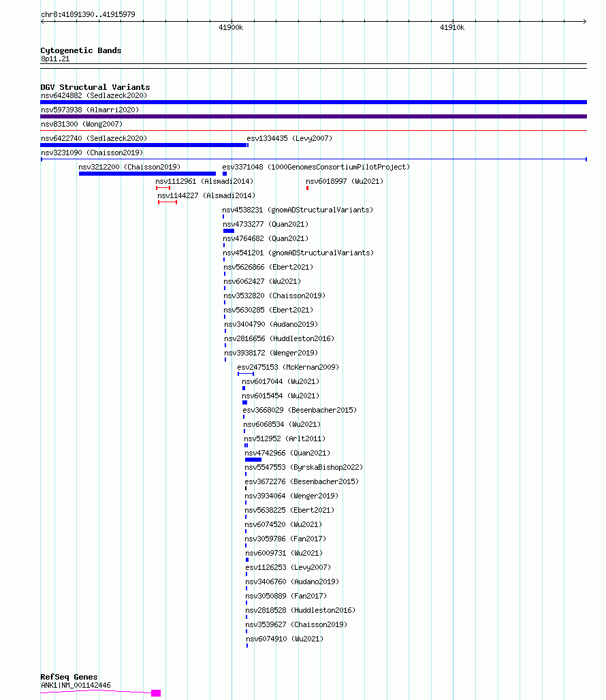This screenshot has width=606, height=700.
Task: Select the blue nsv4733277 variant bar
Action: pos(229,231)
